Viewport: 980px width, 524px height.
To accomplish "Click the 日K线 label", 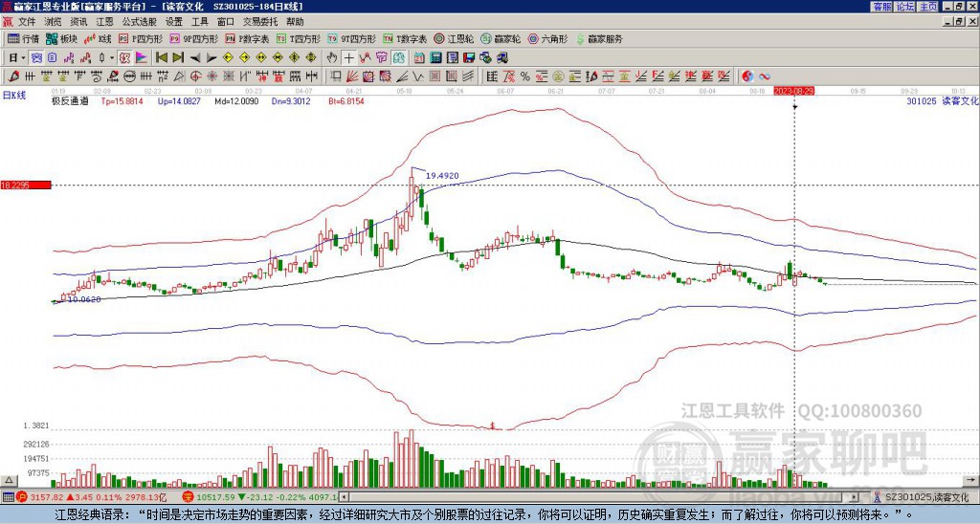I will 14,96.
